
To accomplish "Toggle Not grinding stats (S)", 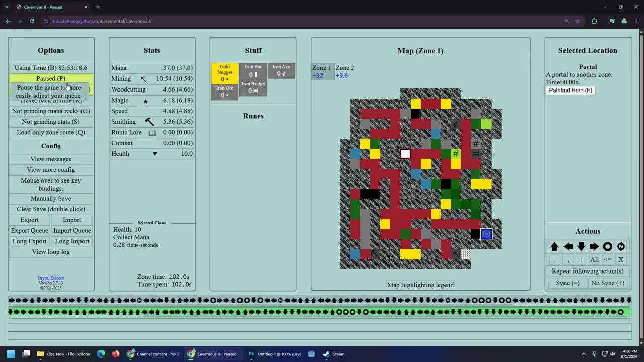I will point(51,122).
